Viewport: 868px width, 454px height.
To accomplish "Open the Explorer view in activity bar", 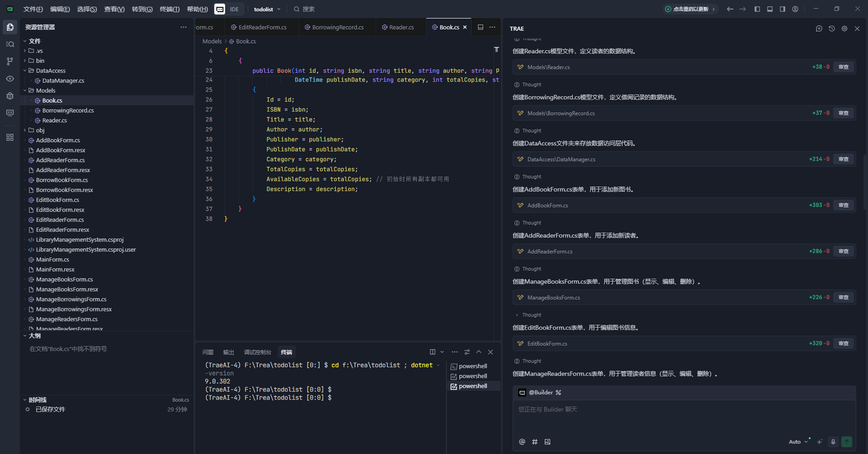I will 10,27.
